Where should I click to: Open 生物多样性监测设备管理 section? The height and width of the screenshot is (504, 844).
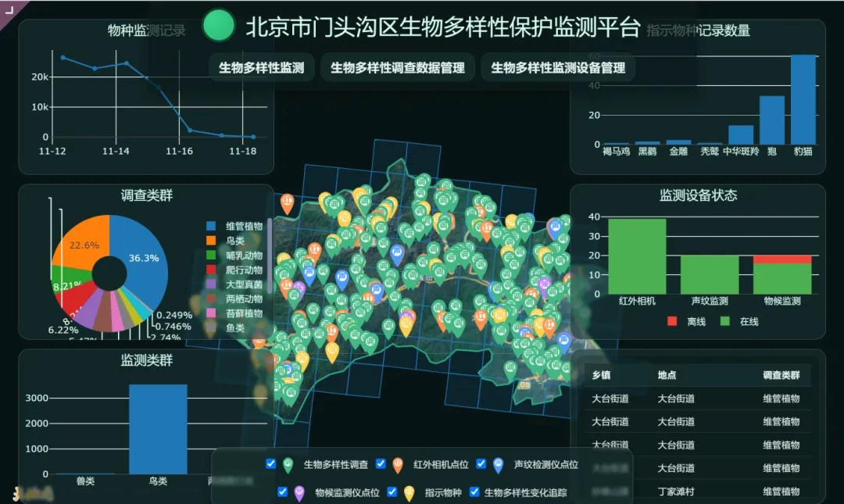coord(558,68)
